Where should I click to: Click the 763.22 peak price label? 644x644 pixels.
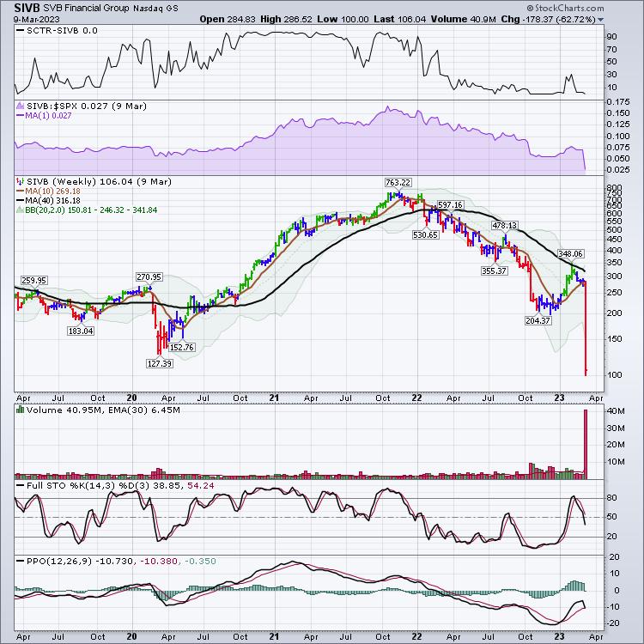pos(398,182)
